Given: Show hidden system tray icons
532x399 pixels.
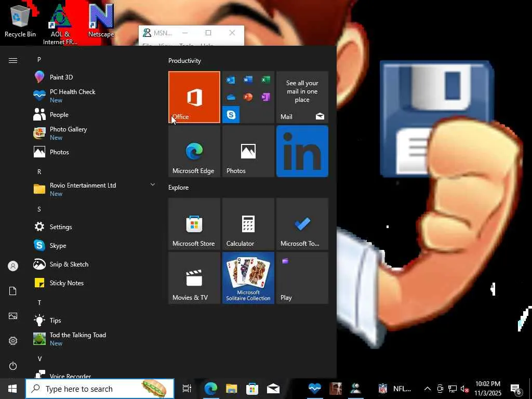Looking at the screenshot, I should point(427,389).
